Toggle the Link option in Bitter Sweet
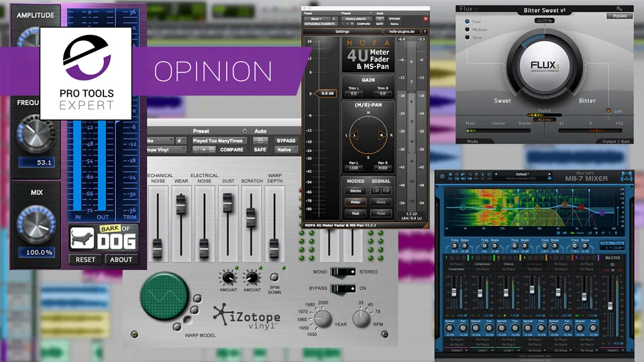644x362 pixels. point(608,111)
